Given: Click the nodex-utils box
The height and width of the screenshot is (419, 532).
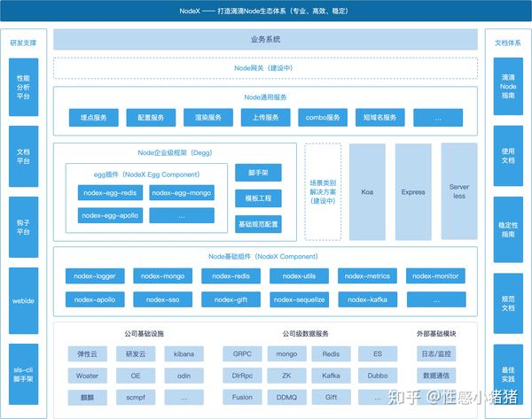Looking at the screenshot, I should tap(300, 276).
